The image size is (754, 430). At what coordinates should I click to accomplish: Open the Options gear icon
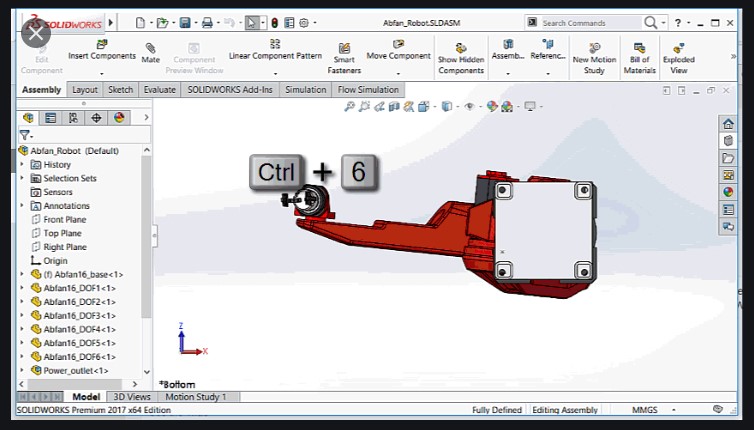pos(304,23)
